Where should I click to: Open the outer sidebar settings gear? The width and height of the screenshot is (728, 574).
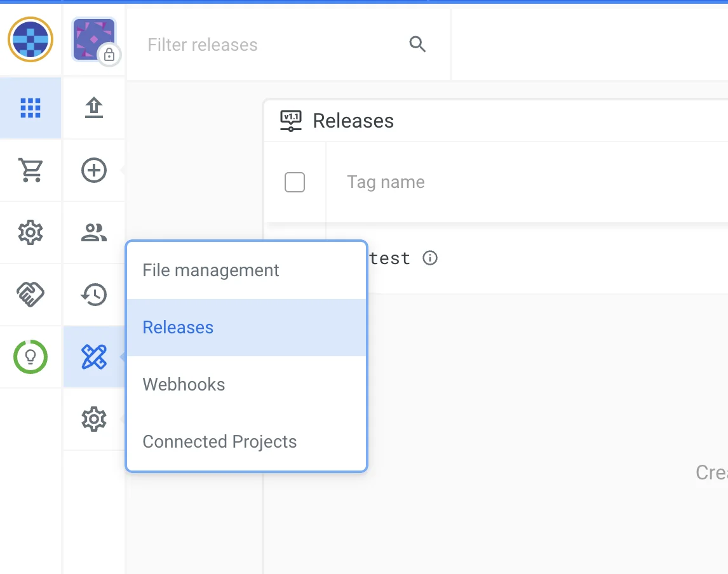click(x=30, y=233)
